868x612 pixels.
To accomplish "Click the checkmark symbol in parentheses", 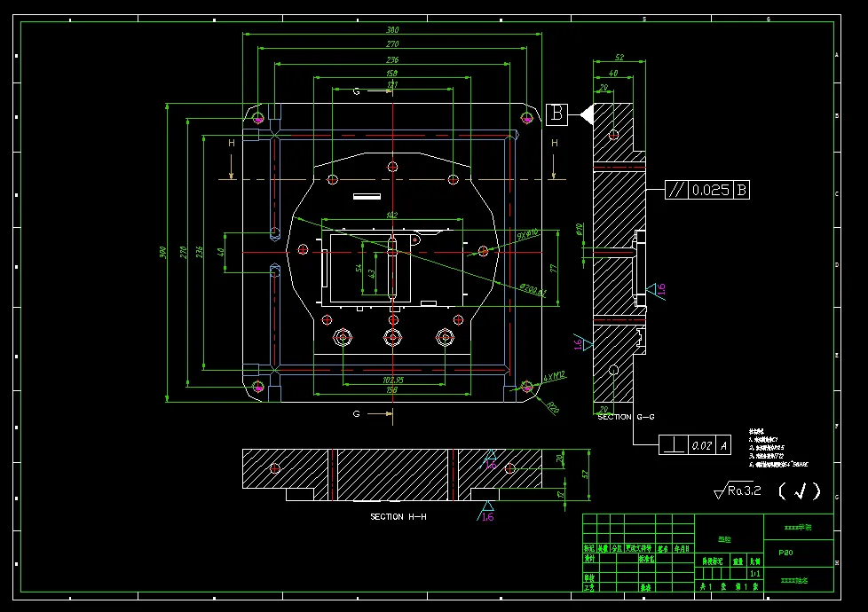I will click(800, 490).
